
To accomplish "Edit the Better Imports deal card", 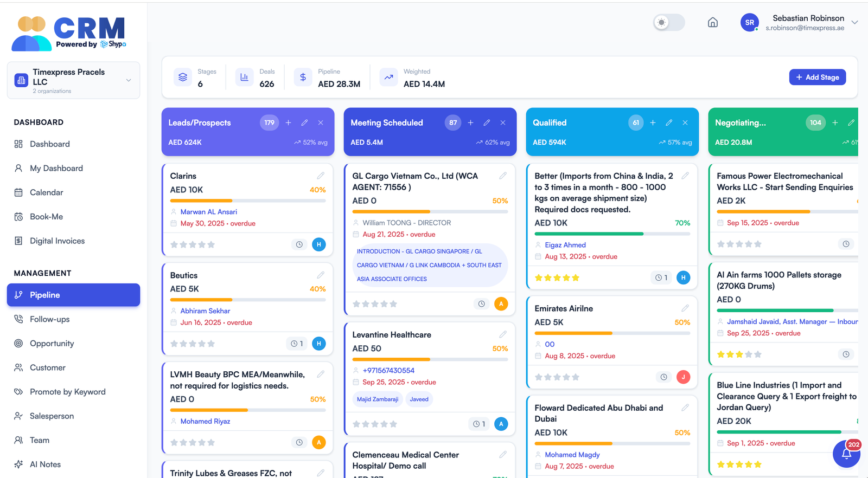I will 686,176.
